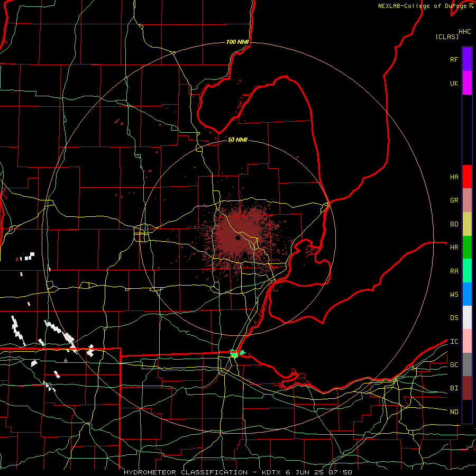Click the UK magenta legend swatch
Image resolution: width=476 pixels, height=476 pixels.
[x=467, y=83]
